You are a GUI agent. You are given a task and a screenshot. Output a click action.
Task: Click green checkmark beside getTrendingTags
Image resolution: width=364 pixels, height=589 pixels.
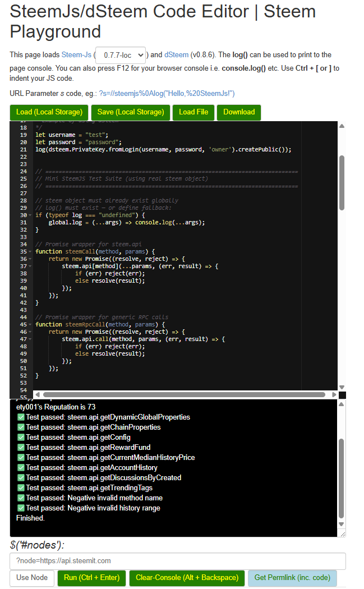[21, 489]
